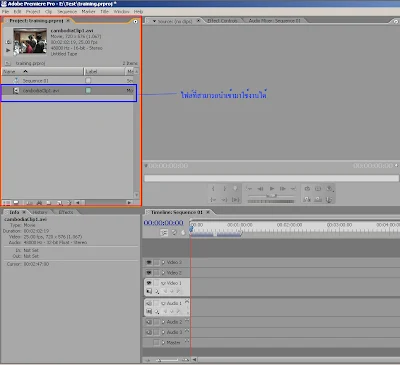Toggle Loop playback in Source monitor
The width and height of the screenshot is (400, 365).
[307, 189]
